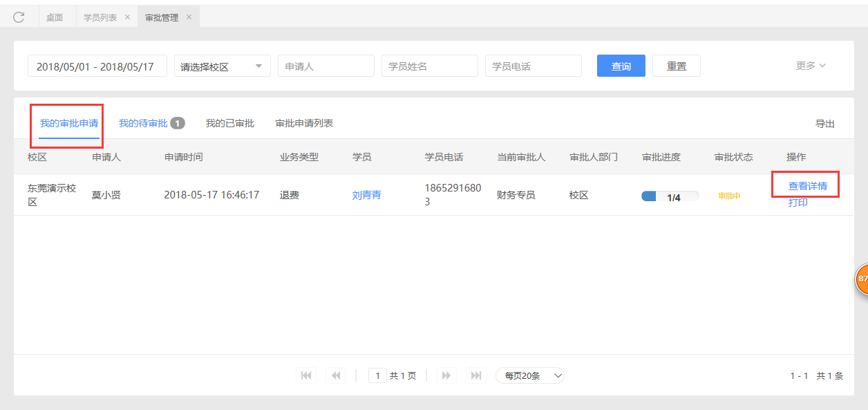
Task: Select the 审批管理 tab
Action: click(162, 17)
